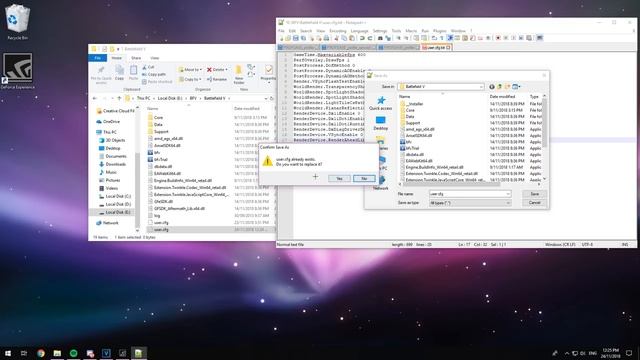Click the Copy icon in File Explorer ribbon
This screenshot has height=360, width=640.
[119, 73]
